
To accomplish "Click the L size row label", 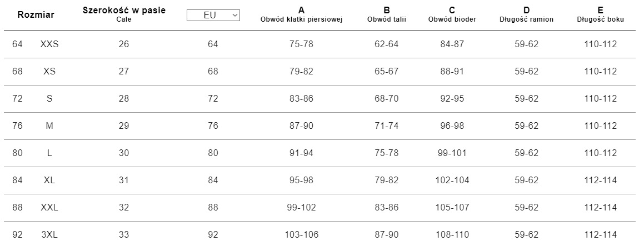I will click(49, 153).
